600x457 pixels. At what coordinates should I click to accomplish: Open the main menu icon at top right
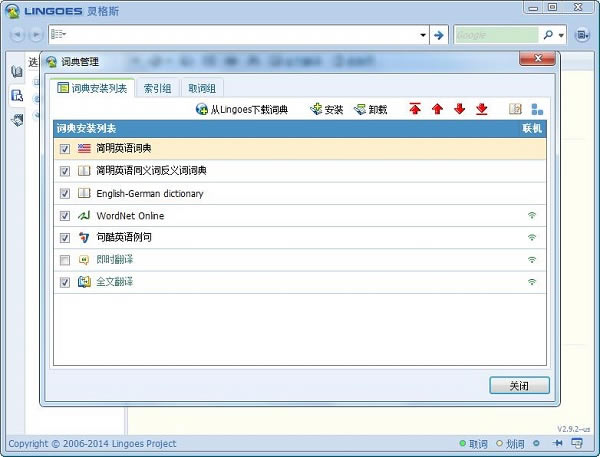tap(582, 35)
